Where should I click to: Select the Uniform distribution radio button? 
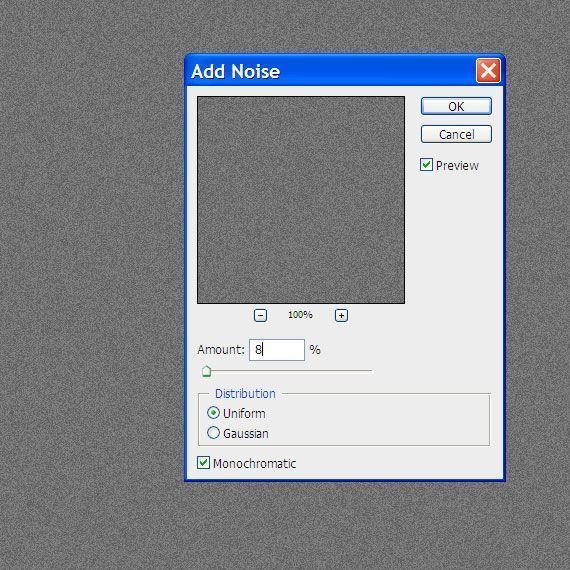213,413
